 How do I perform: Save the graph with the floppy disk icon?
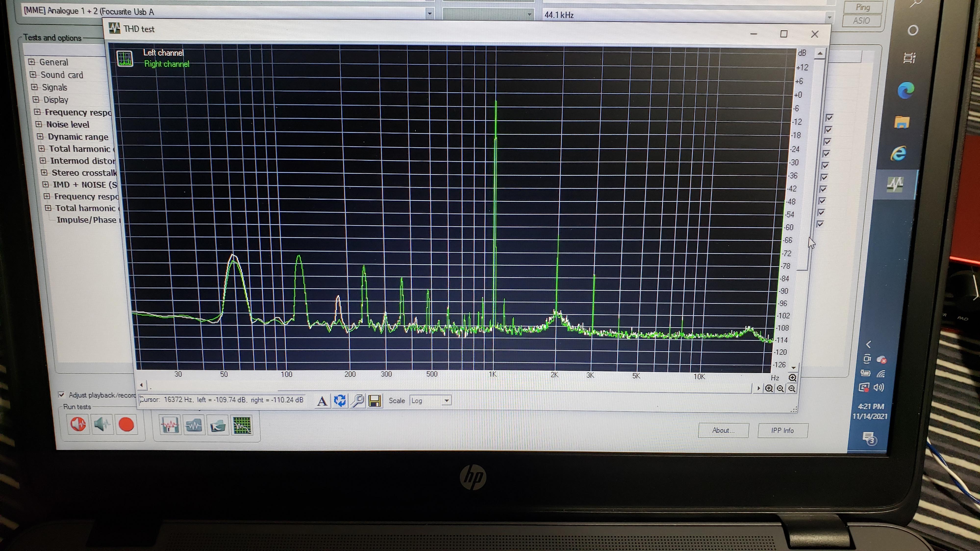tap(375, 401)
